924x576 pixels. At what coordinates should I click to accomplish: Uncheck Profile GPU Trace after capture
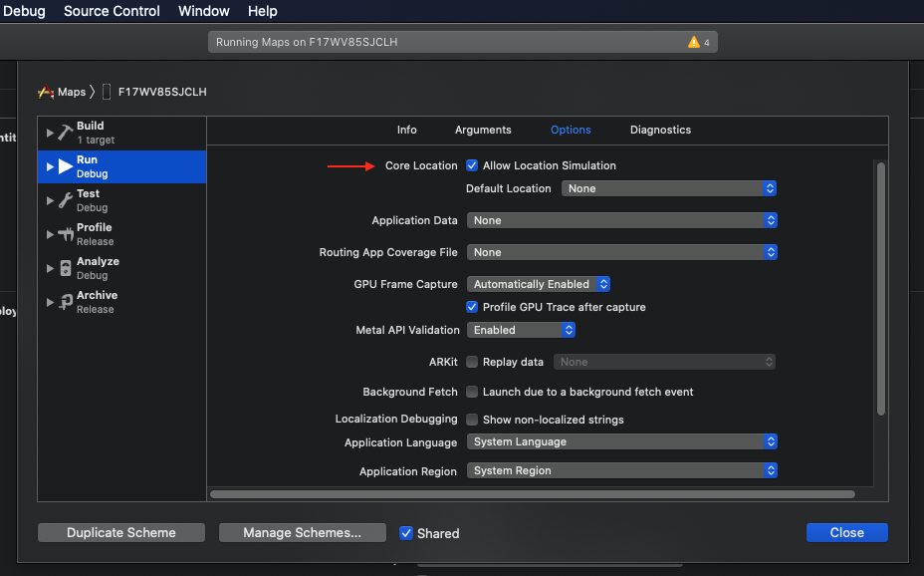(472, 307)
